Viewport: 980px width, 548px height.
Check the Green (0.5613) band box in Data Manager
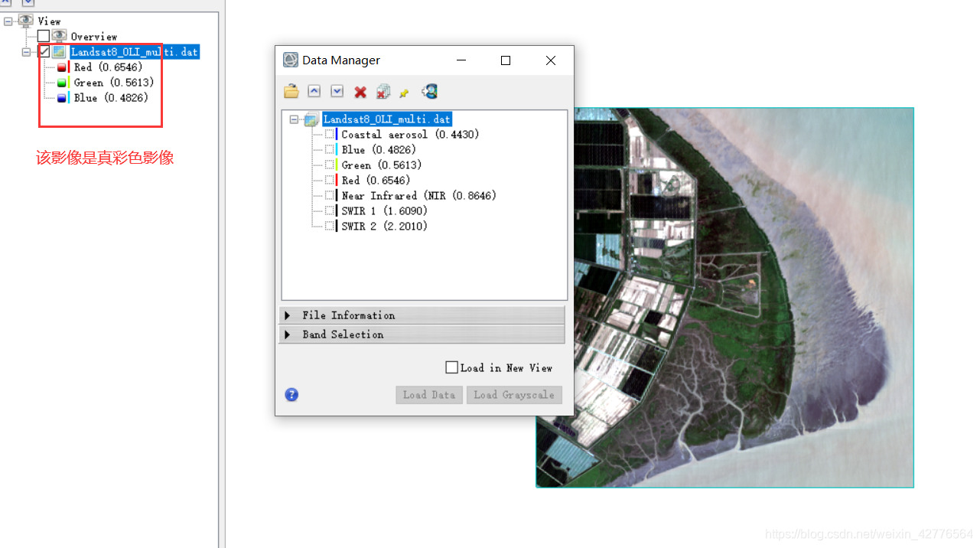point(330,165)
